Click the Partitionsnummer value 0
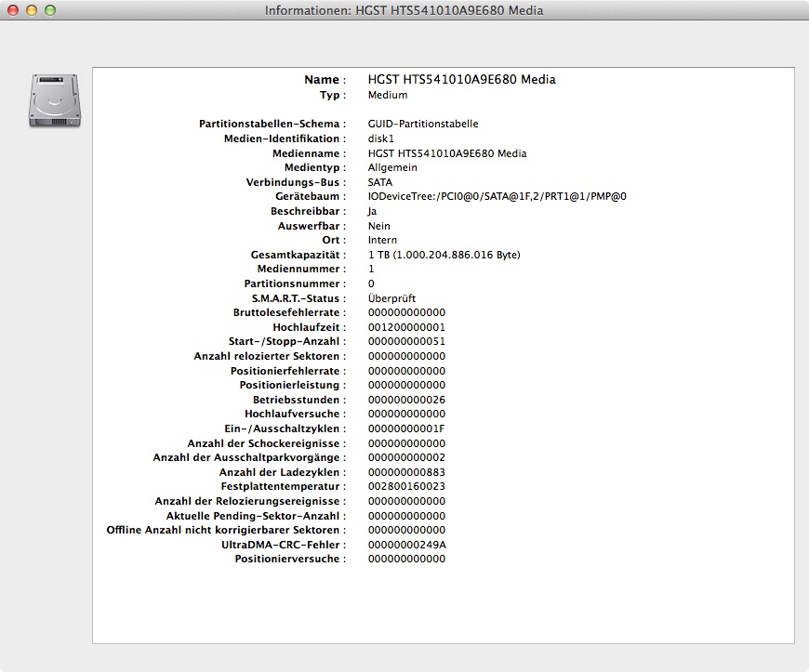 click(371, 283)
